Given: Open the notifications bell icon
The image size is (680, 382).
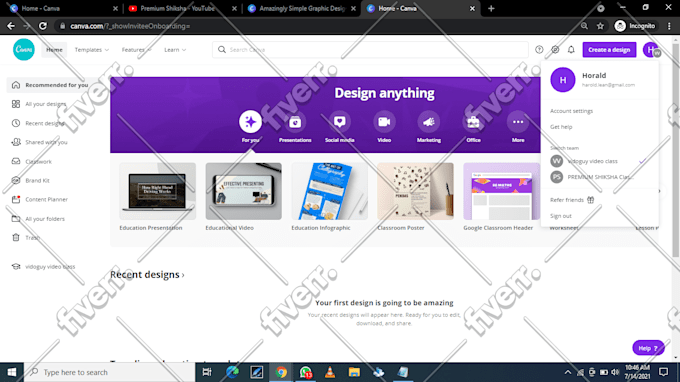Looking at the screenshot, I should click(571, 49).
